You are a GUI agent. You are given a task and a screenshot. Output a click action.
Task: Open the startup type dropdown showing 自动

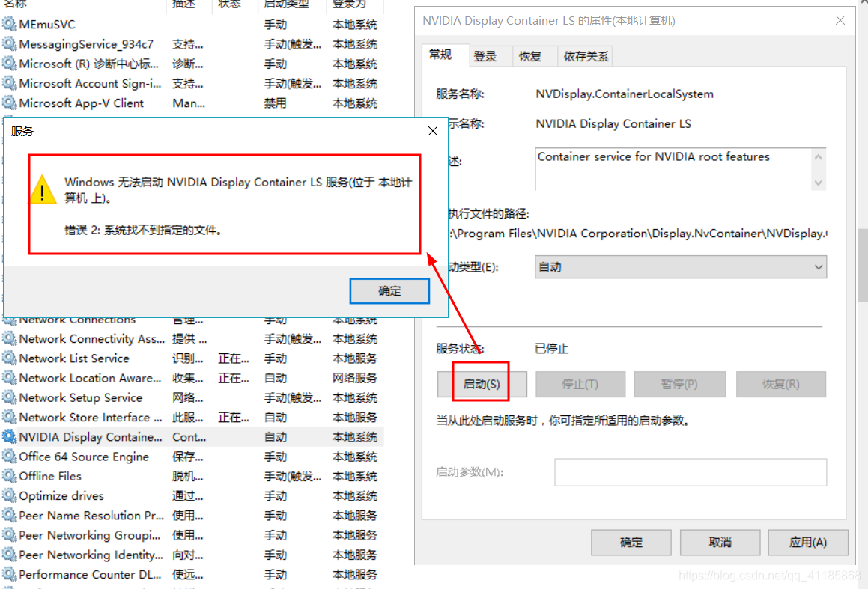[680, 267]
